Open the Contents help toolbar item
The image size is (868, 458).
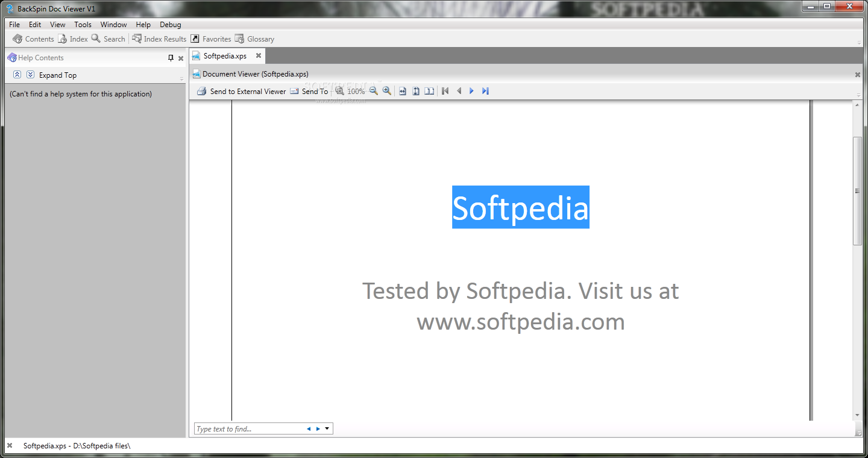pos(33,39)
